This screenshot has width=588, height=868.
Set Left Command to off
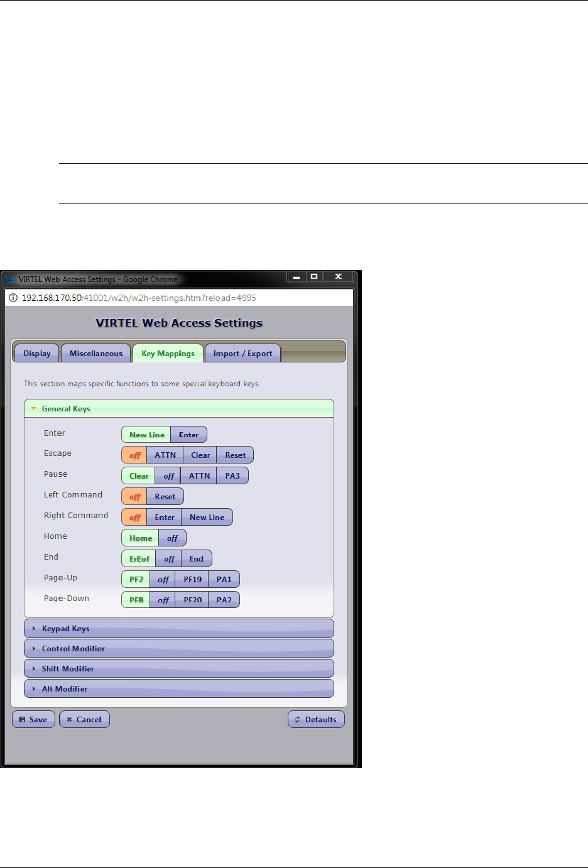(134, 497)
